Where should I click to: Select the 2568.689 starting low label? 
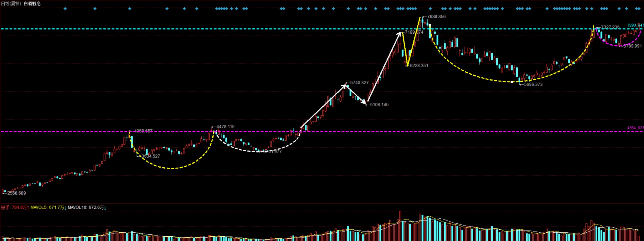[17, 193]
